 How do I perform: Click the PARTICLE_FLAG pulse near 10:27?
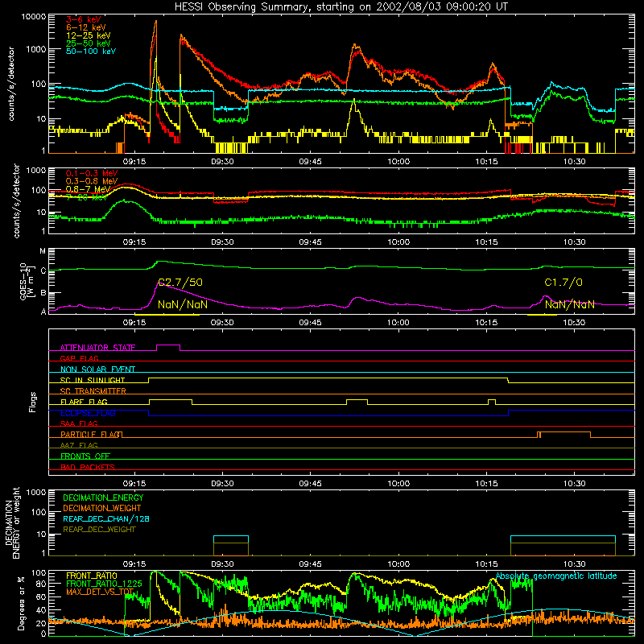pyautogui.click(x=564, y=435)
